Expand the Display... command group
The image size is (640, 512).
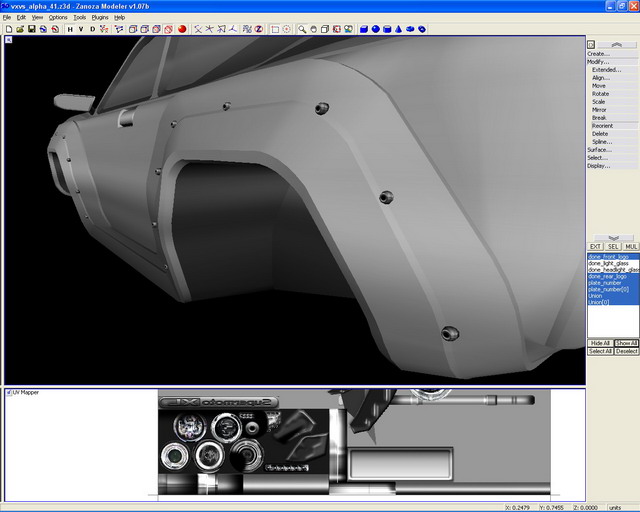(x=612, y=166)
